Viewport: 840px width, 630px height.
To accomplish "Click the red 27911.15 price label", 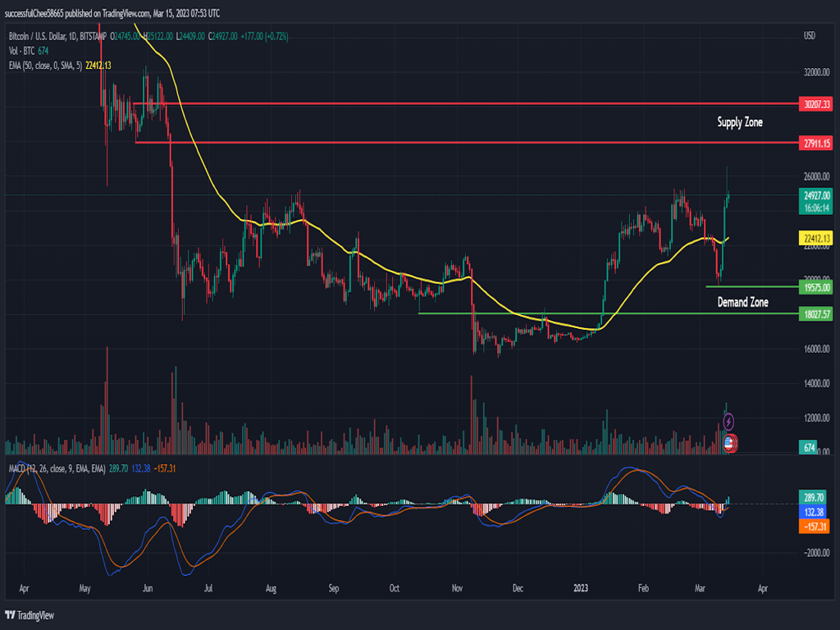I will (816, 143).
